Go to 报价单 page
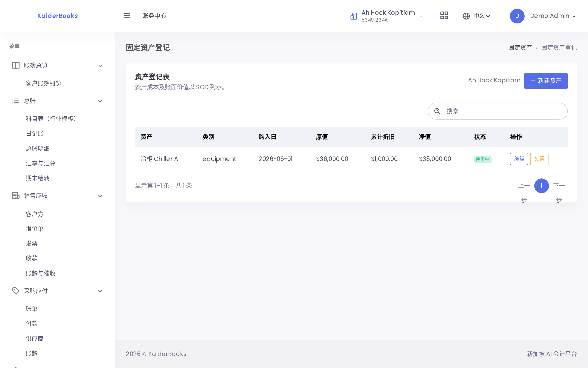This screenshot has width=588, height=368. (x=35, y=229)
